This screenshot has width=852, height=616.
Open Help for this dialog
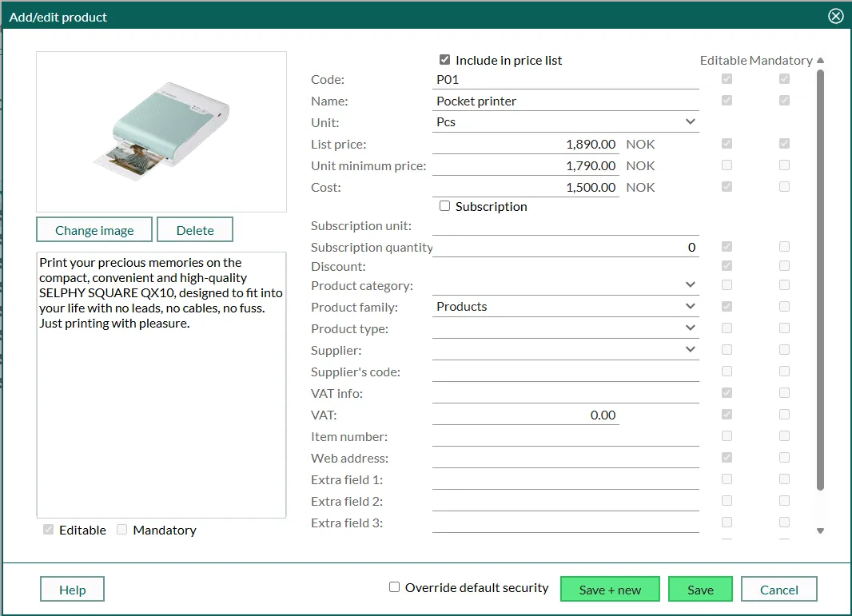[72, 590]
